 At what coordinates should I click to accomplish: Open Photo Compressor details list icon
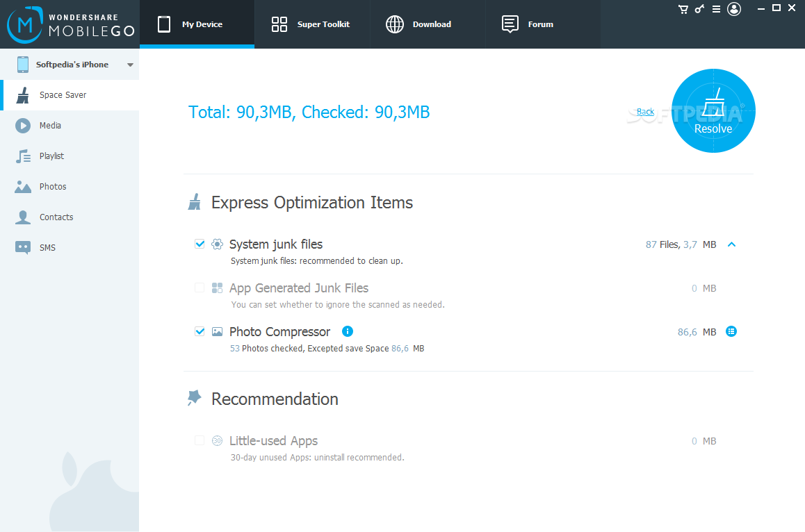click(731, 331)
